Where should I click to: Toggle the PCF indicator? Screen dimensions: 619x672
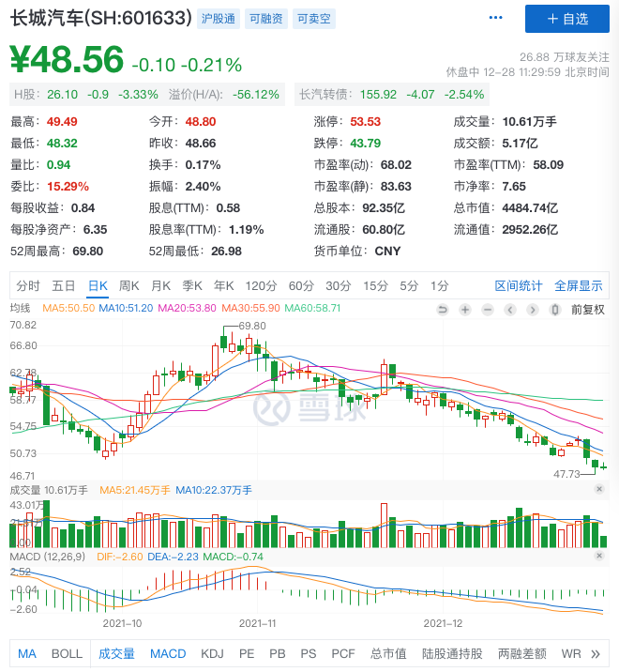pos(343,654)
